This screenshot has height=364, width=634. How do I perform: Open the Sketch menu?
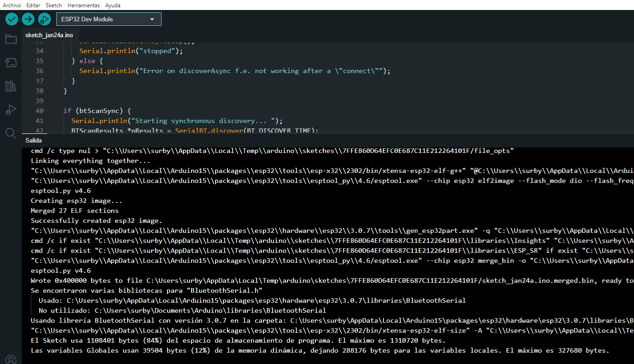pos(54,5)
